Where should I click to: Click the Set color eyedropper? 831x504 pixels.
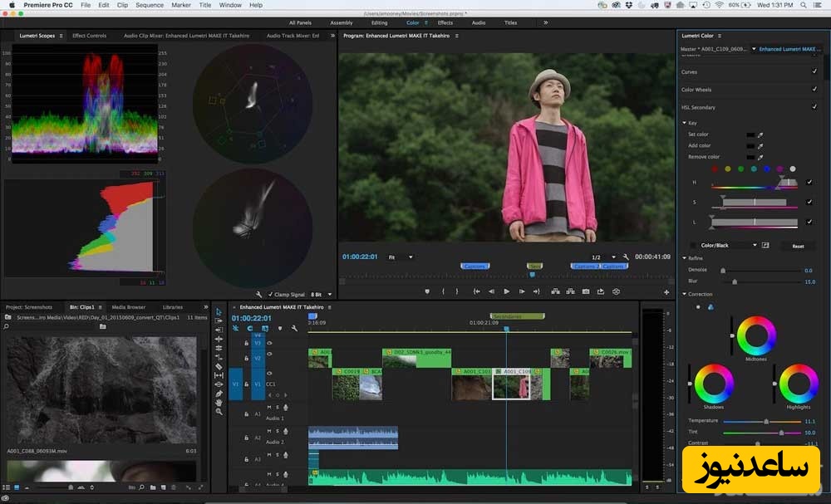click(x=759, y=135)
